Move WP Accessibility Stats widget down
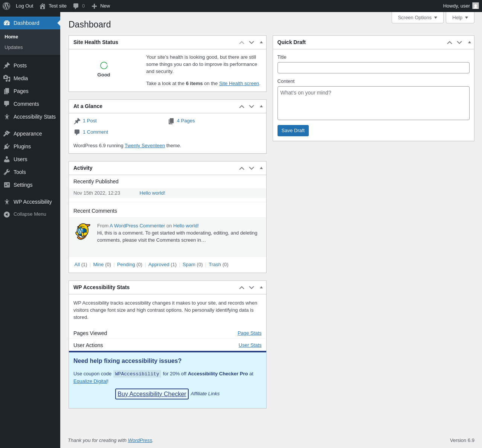The height and width of the screenshot is (448, 482). pos(252,288)
